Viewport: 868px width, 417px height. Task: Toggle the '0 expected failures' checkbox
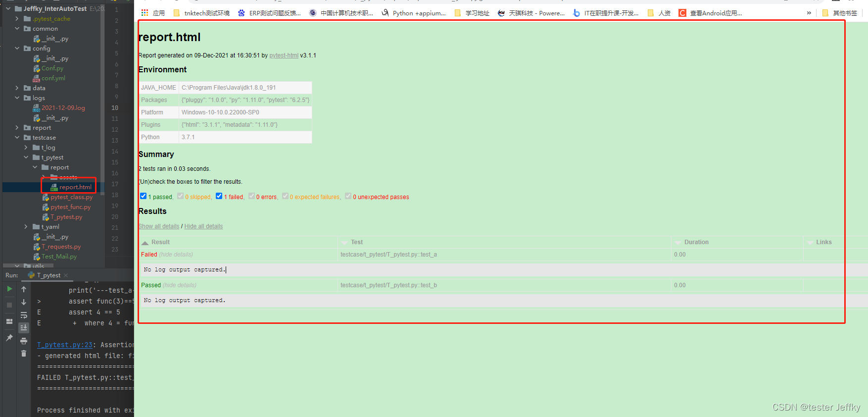(286, 196)
